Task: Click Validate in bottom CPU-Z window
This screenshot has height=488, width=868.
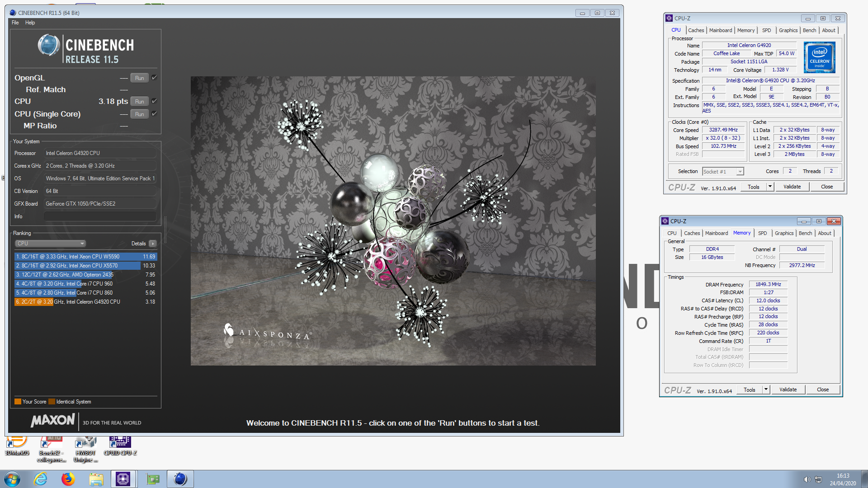Action: pyautogui.click(x=788, y=390)
